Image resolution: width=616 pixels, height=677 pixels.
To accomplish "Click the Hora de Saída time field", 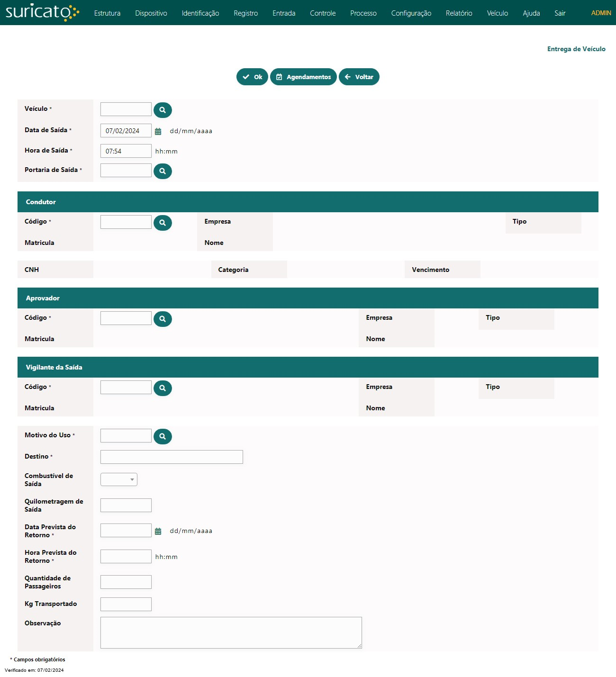I will pyautogui.click(x=126, y=151).
